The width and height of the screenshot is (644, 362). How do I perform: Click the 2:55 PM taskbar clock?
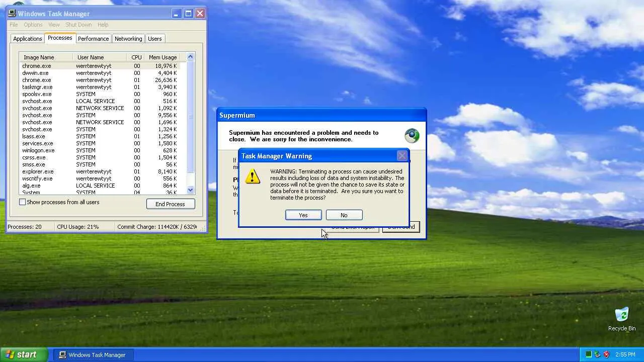coord(625,354)
